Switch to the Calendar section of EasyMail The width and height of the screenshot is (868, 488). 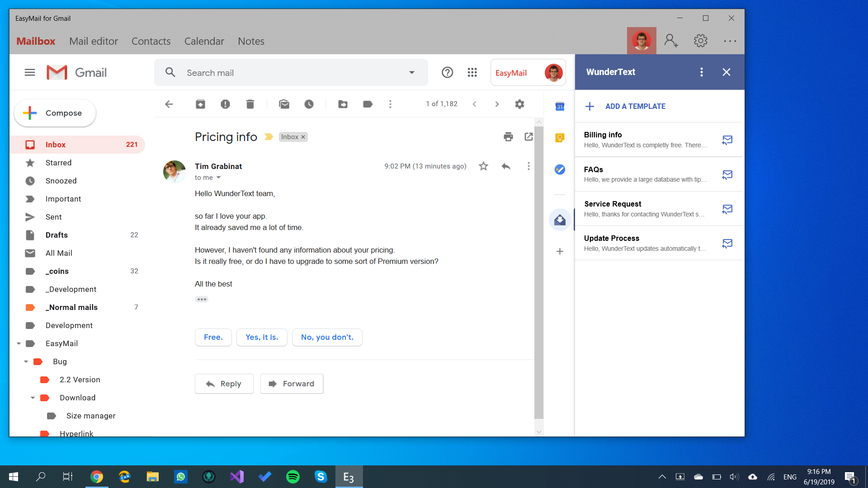point(204,41)
